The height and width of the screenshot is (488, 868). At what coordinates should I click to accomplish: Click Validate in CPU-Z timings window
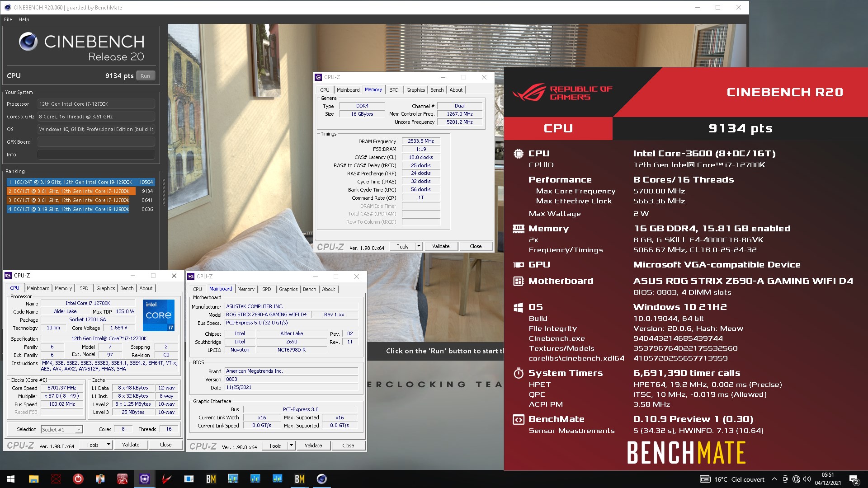pyautogui.click(x=441, y=246)
